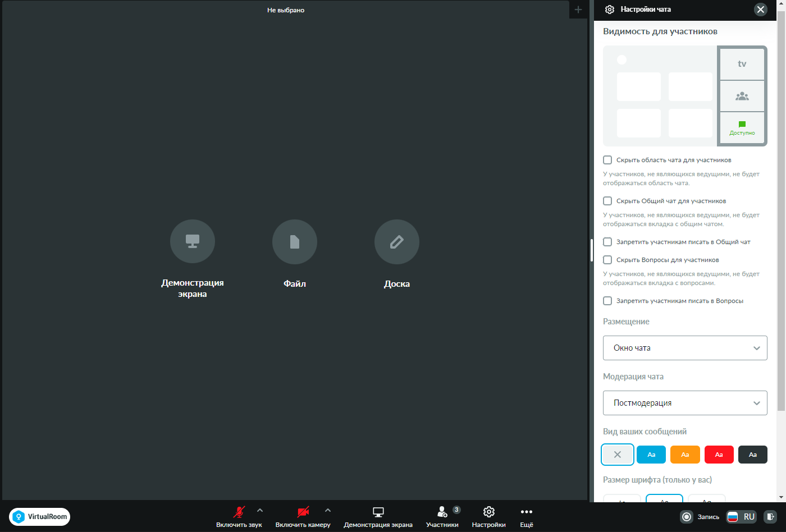Select the blue Aa message style
Viewport: 786px width, 532px height.
[x=651, y=455]
